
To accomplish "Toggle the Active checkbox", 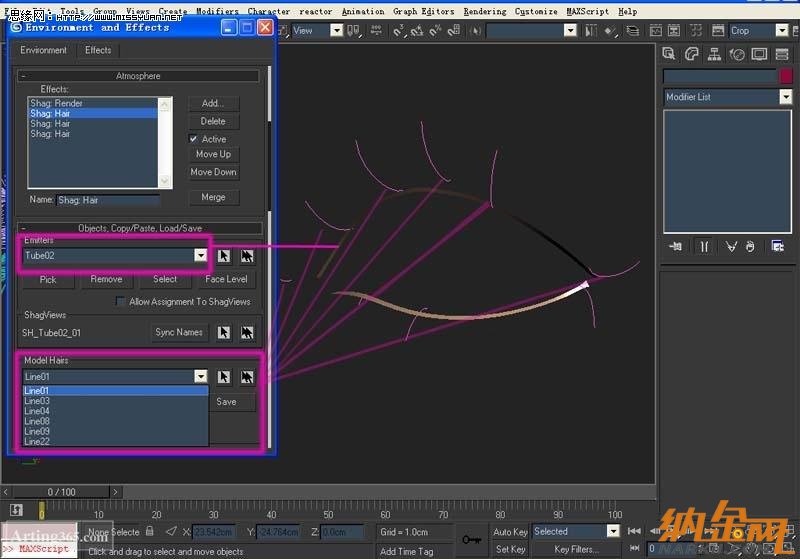I will tap(193, 139).
